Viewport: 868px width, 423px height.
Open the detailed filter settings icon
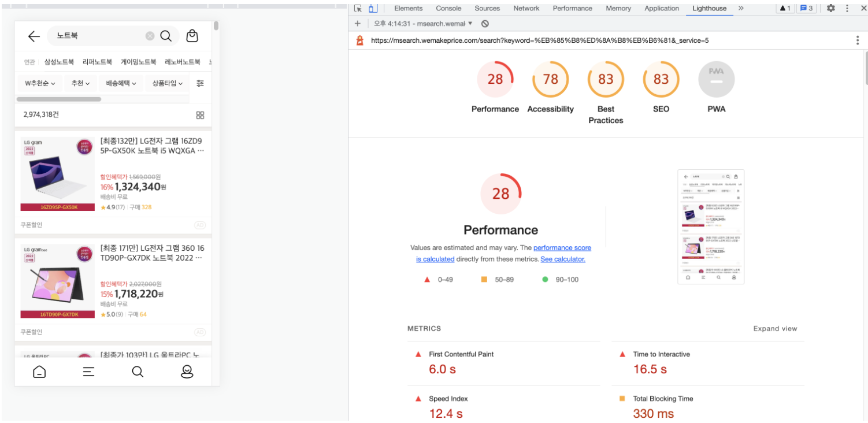(x=200, y=83)
